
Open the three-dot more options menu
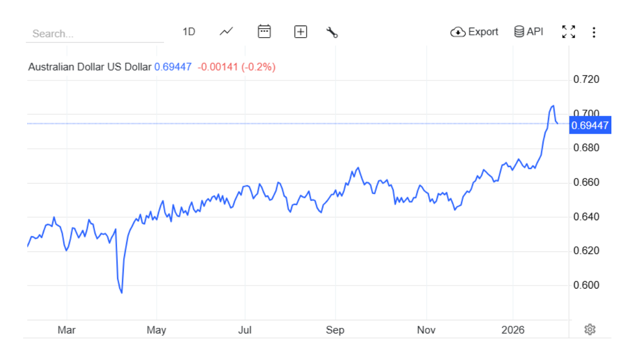594,33
